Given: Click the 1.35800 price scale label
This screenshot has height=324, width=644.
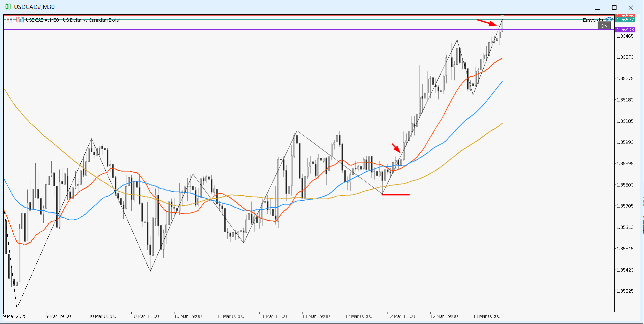Looking at the screenshot, I should [625, 185].
